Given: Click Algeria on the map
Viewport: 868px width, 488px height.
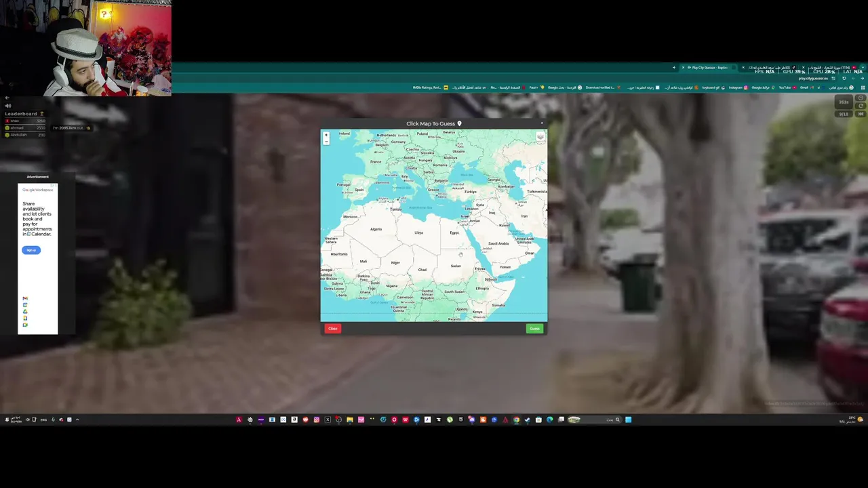Looking at the screenshot, I should tap(376, 229).
